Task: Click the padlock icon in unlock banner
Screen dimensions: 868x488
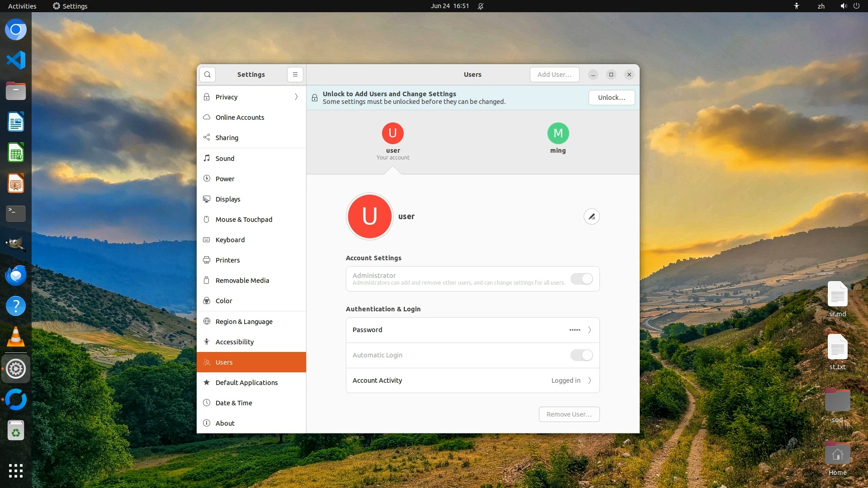Action: (315, 98)
